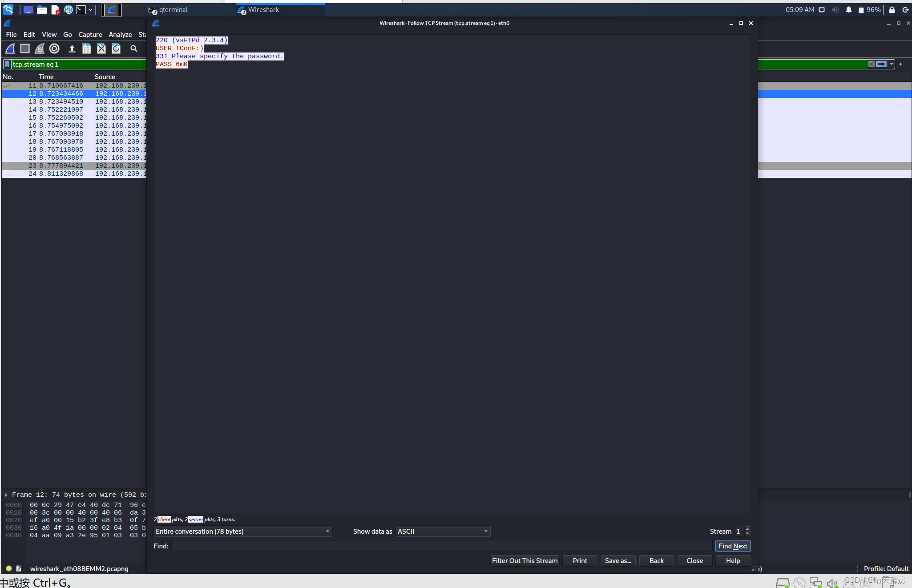
Task: Add a display filter button plus icon
Action: click(x=900, y=64)
